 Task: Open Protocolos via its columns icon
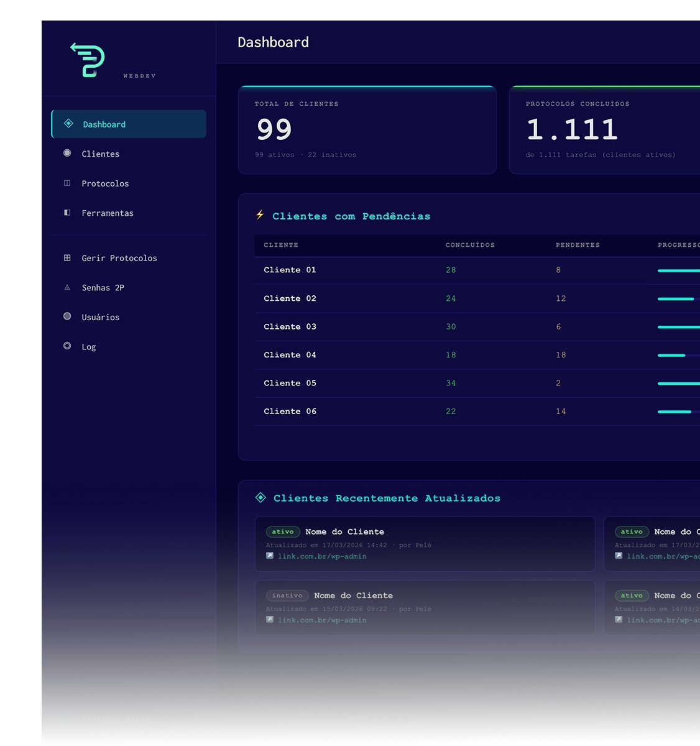(x=68, y=183)
